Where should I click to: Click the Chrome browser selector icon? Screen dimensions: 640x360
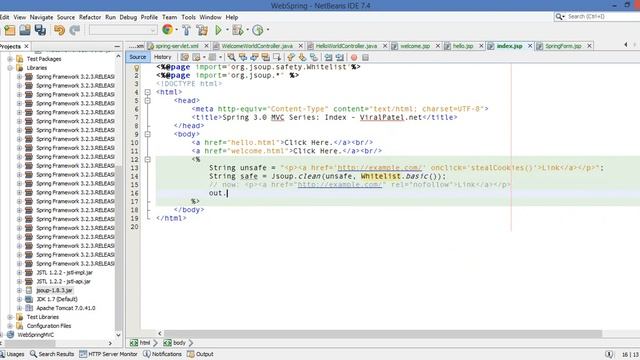(x=167, y=30)
